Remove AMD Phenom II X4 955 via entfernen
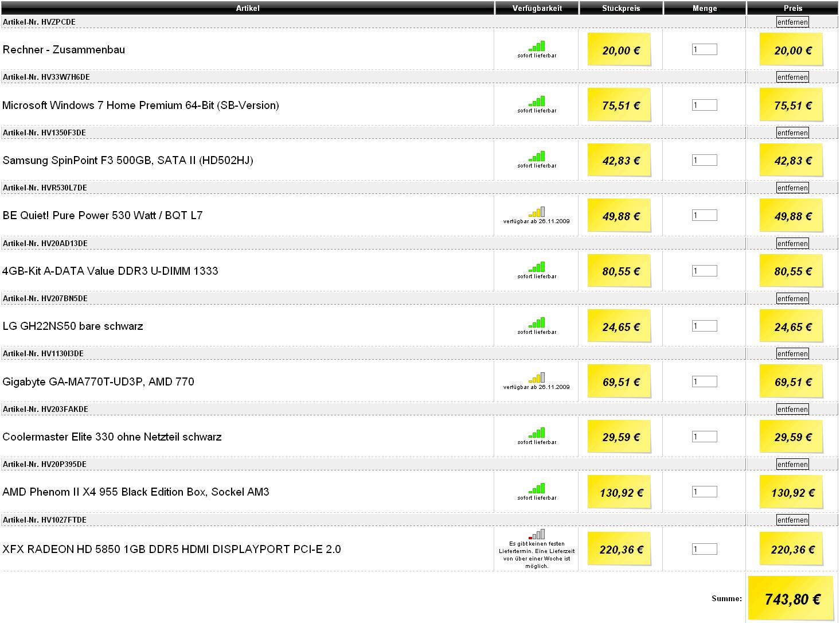 (792, 464)
